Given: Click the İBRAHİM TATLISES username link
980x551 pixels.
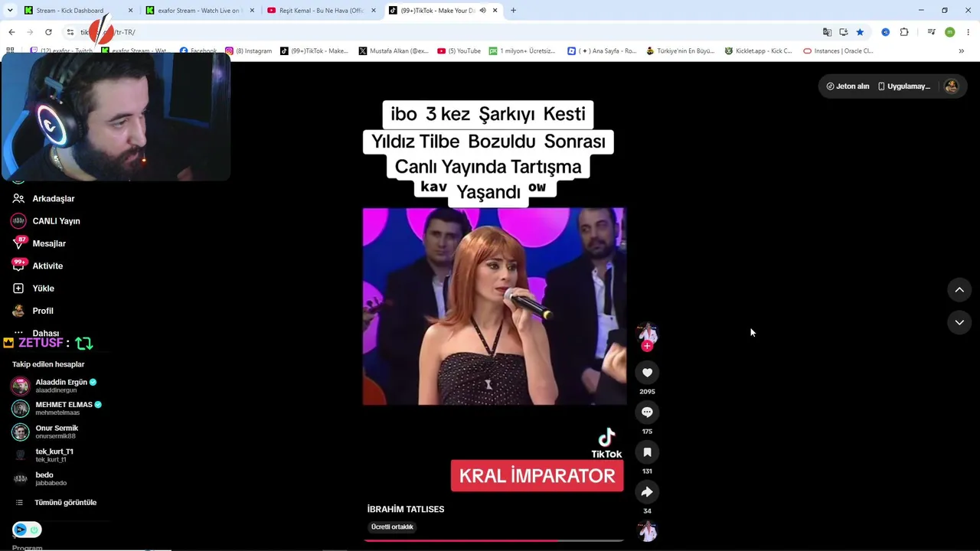Looking at the screenshot, I should pyautogui.click(x=406, y=510).
